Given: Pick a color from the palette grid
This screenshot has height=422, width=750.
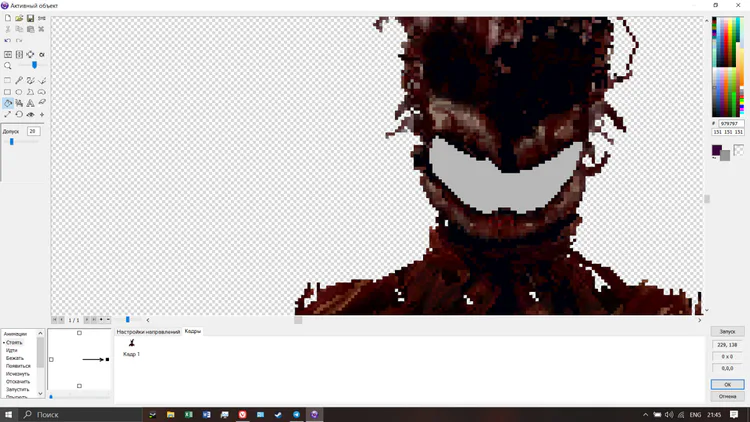Looking at the screenshot, I should 728,67.
